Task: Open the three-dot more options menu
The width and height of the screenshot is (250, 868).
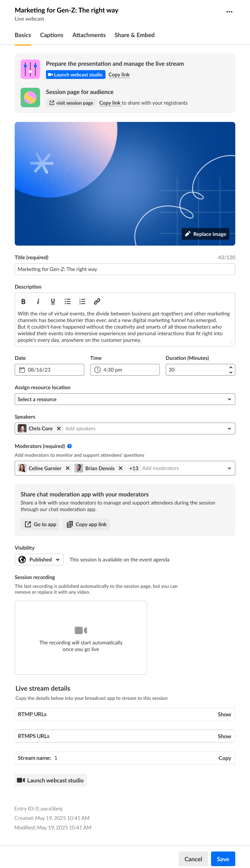Action: [x=229, y=12]
